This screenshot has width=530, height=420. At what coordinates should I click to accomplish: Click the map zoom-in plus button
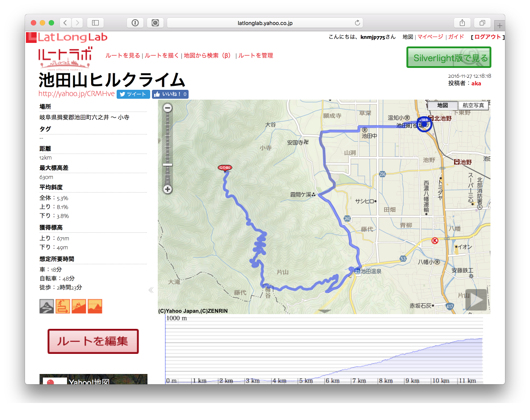pos(168,189)
